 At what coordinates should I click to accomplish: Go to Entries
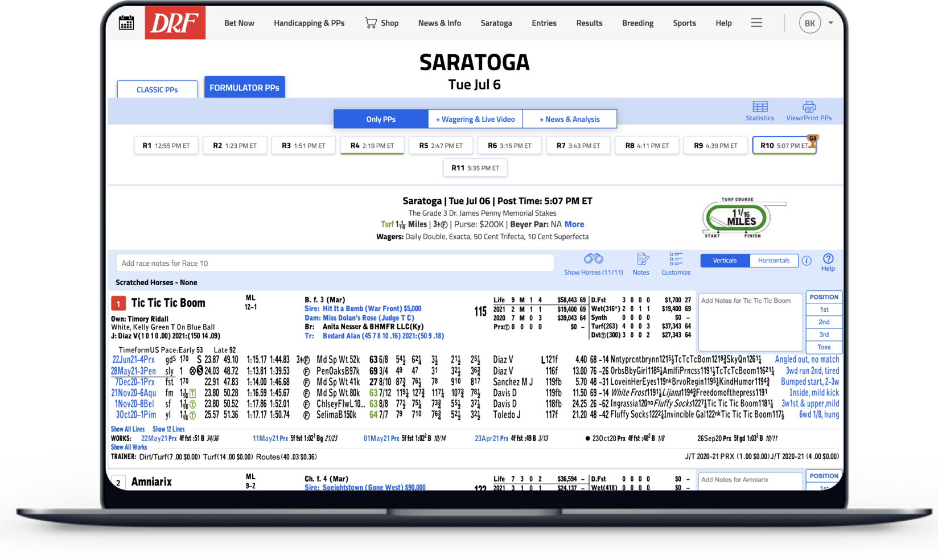click(544, 23)
